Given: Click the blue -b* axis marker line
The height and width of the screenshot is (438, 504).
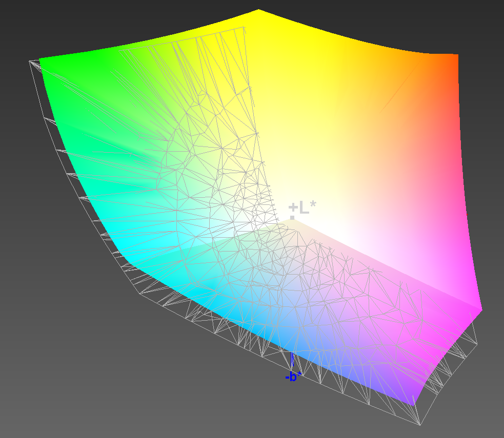Looking at the screenshot, I should pos(292,360).
